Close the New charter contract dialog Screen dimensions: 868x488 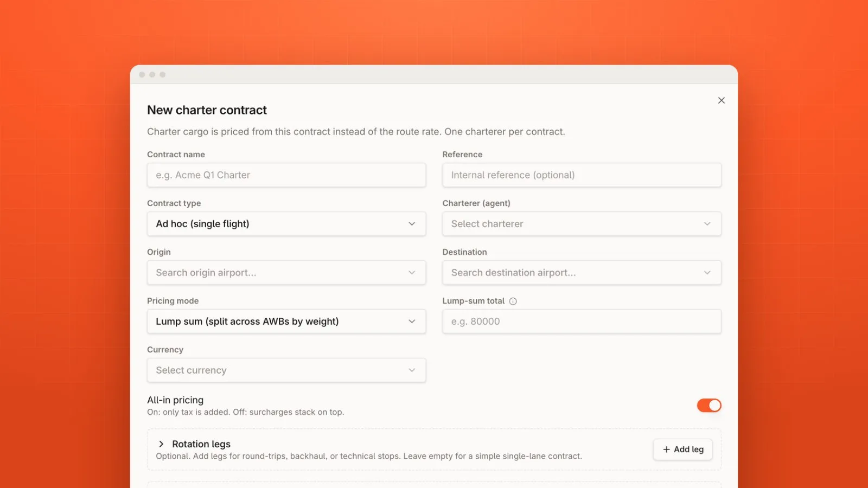coord(721,100)
